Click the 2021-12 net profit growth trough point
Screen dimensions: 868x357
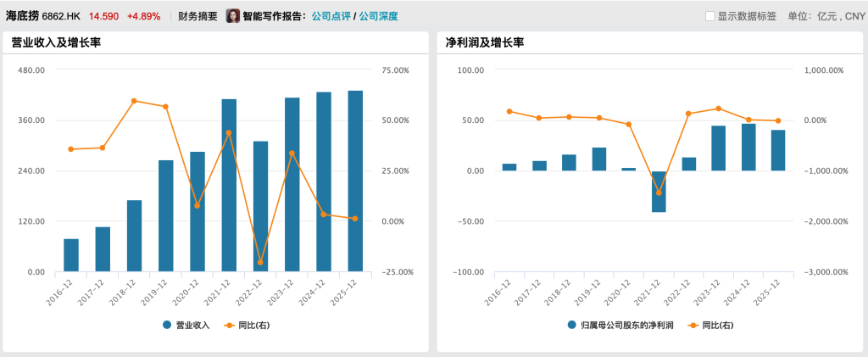[659, 192]
